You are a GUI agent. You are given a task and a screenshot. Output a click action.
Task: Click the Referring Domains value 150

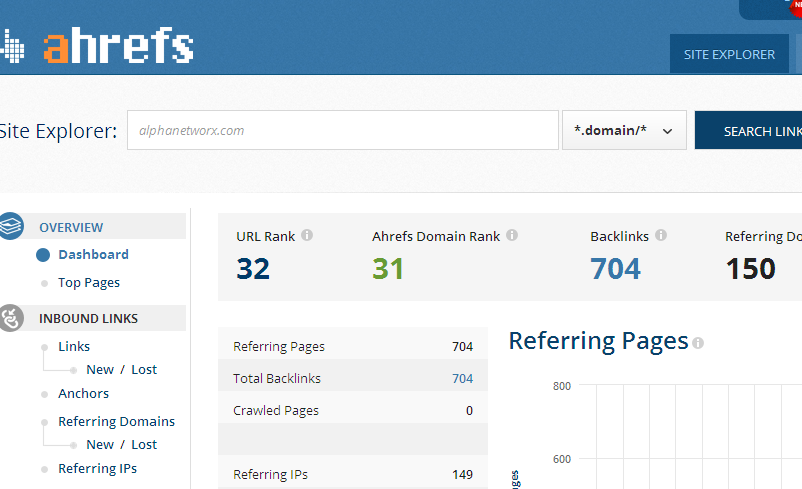pos(750,269)
